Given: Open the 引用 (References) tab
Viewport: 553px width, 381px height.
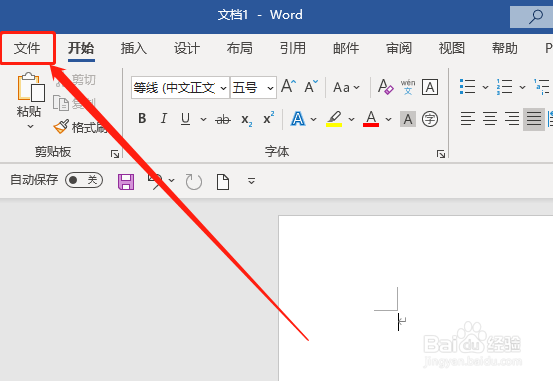Looking at the screenshot, I should tap(293, 48).
